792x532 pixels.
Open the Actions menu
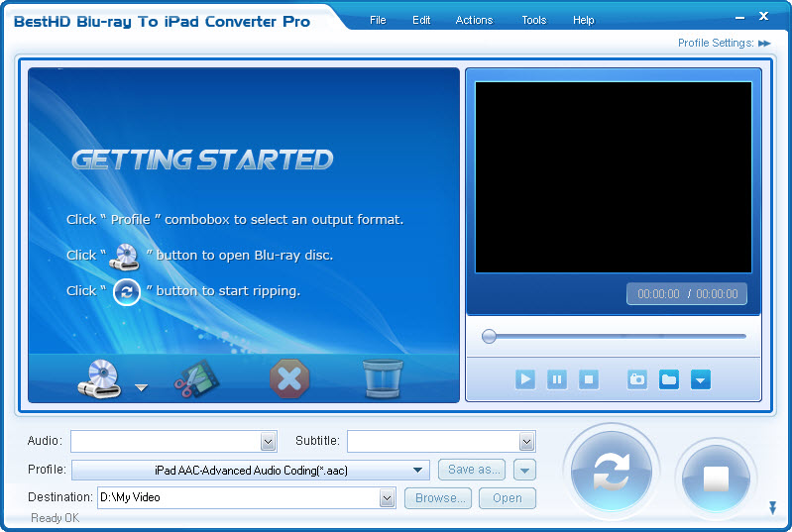[474, 20]
